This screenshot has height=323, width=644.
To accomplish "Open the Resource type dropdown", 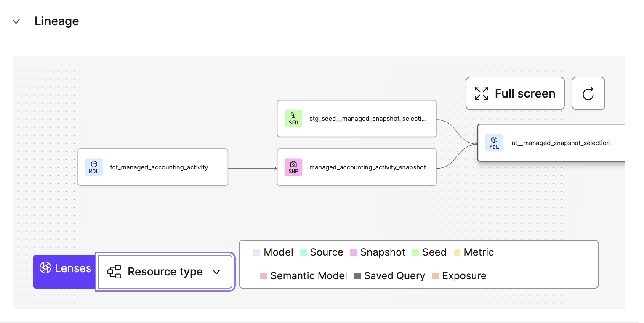I will 165,272.
